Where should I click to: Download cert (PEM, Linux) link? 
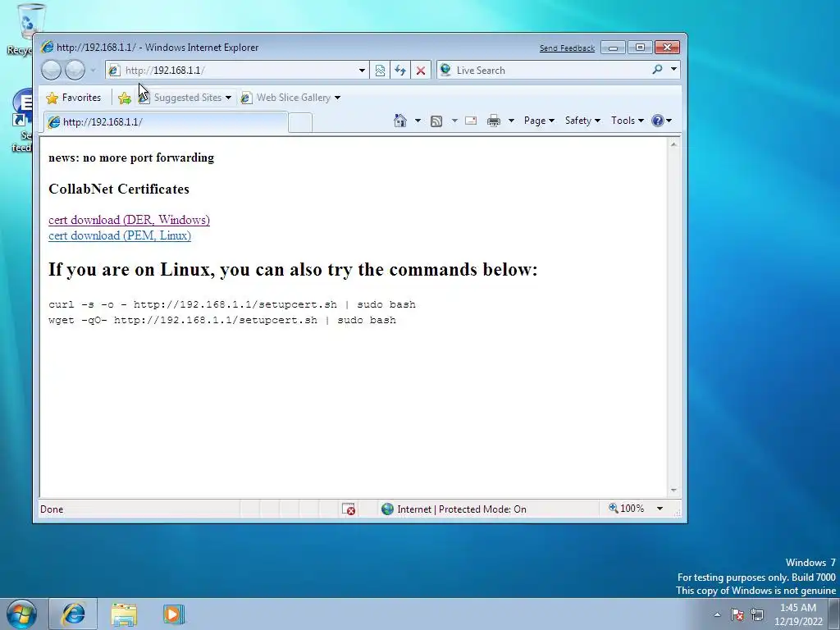point(120,235)
